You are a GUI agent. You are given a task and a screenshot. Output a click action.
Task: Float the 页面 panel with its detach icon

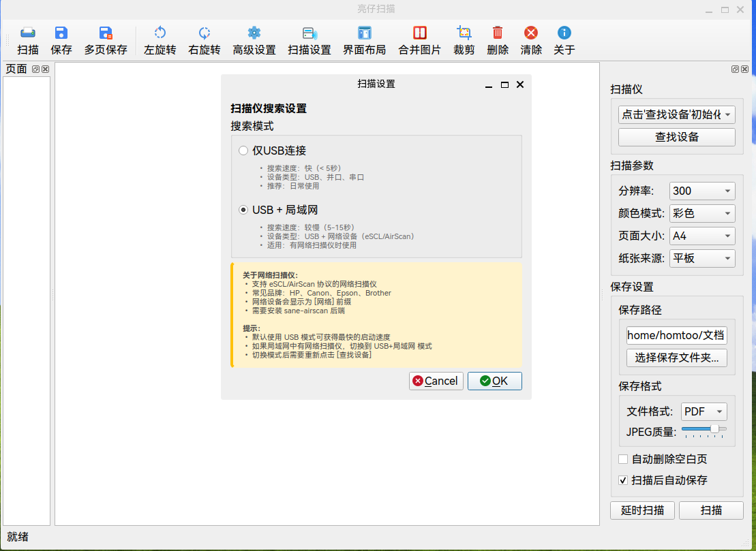[x=35, y=69]
